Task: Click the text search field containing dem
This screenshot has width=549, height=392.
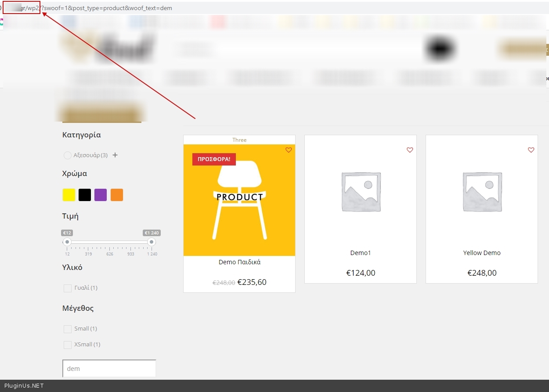Action: click(109, 369)
